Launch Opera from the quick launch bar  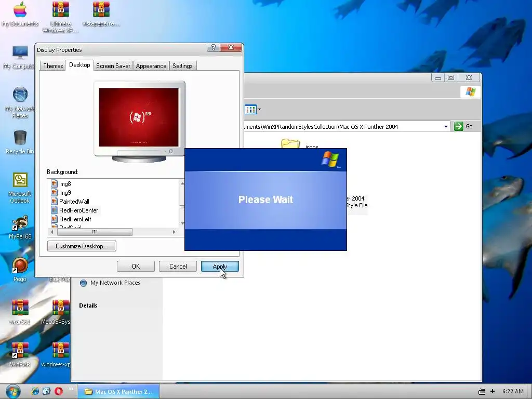[x=58, y=391]
